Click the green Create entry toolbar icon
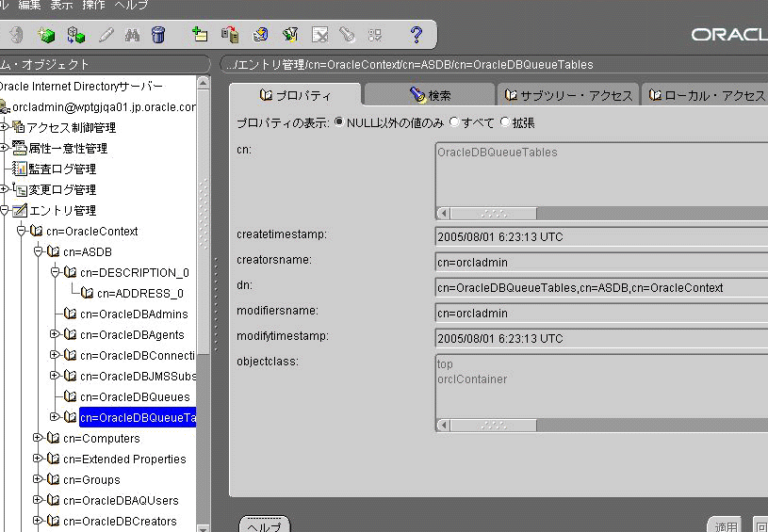Image resolution: width=768 pixels, height=532 pixels. tap(46, 35)
